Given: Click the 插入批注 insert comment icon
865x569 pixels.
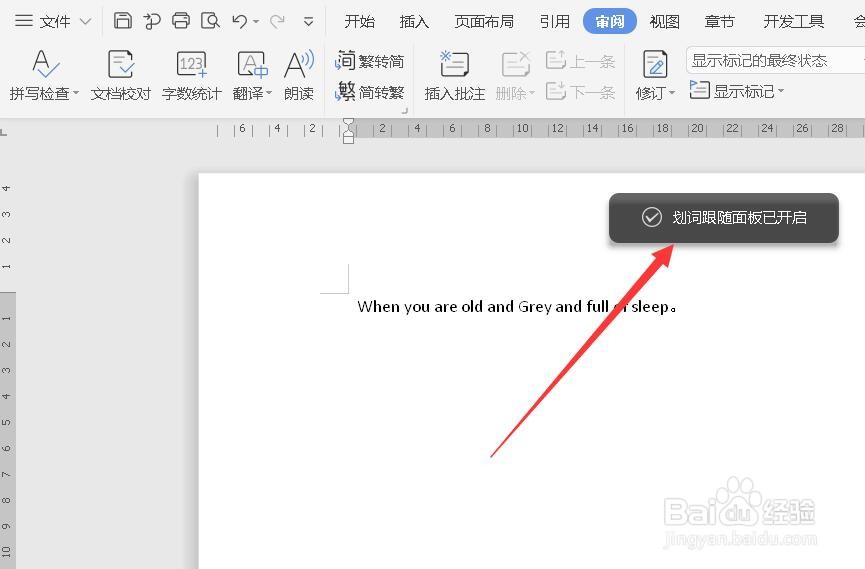Looking at the screenshot, I should click(x=455, y=65).
